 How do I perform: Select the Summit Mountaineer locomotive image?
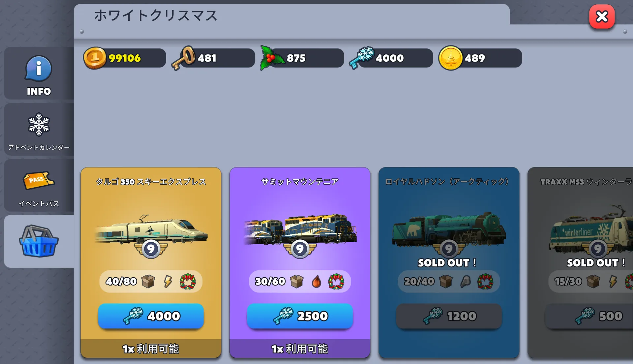[x=300, y=229]
